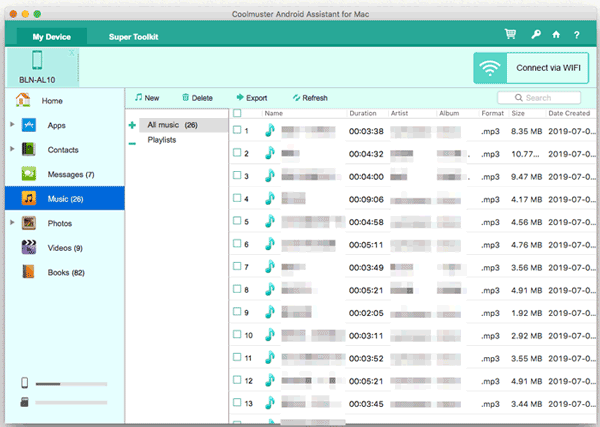Viewport: 600px width, 427px height.
Task: Click the Messages bubble icon
Action: (x=29, y=174)
